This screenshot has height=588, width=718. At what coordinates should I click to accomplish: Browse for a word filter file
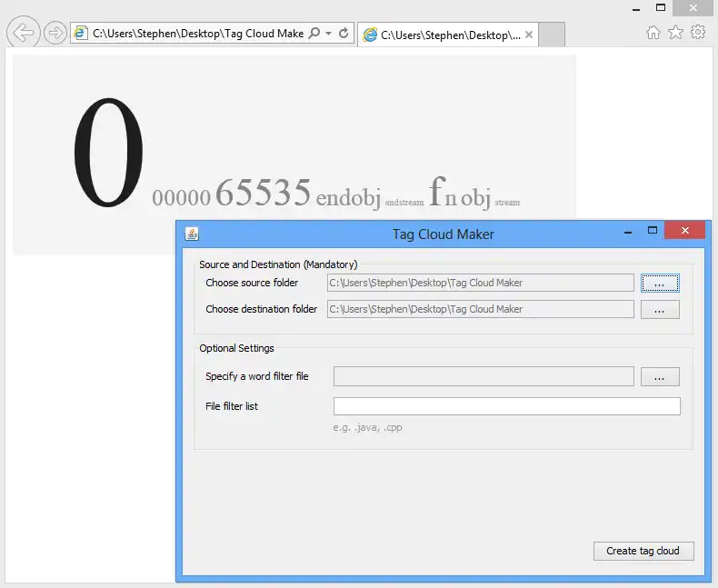660,377
